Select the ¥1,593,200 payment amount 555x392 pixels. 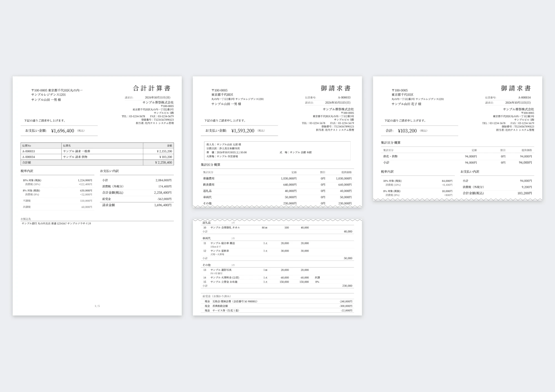243,131
